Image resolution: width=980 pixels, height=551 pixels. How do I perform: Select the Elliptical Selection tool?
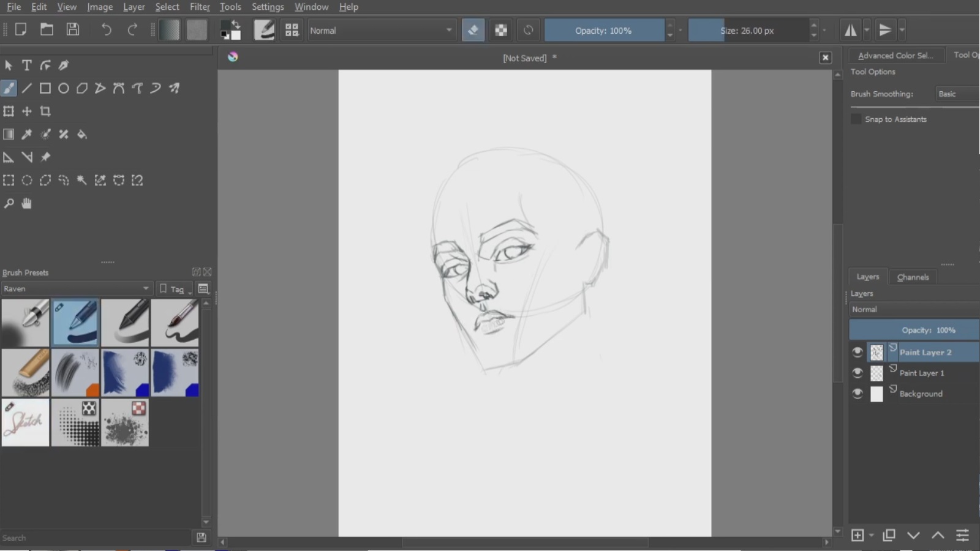tap(27, 180)
